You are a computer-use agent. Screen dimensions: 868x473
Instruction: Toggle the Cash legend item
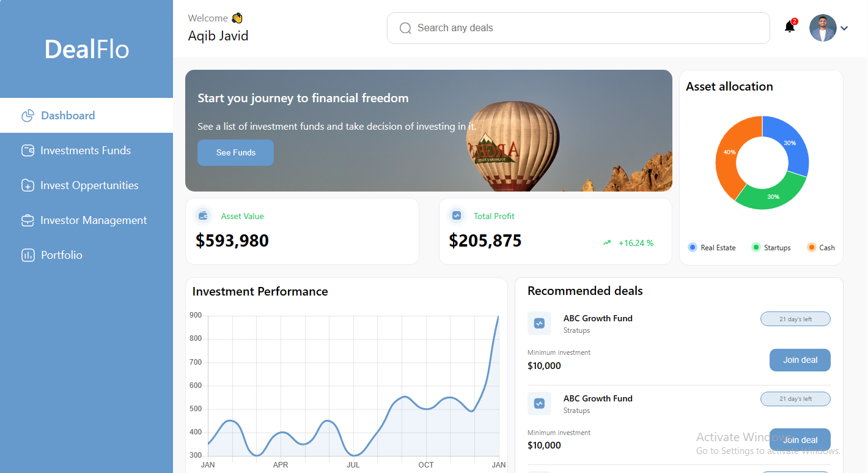(820, 248)
